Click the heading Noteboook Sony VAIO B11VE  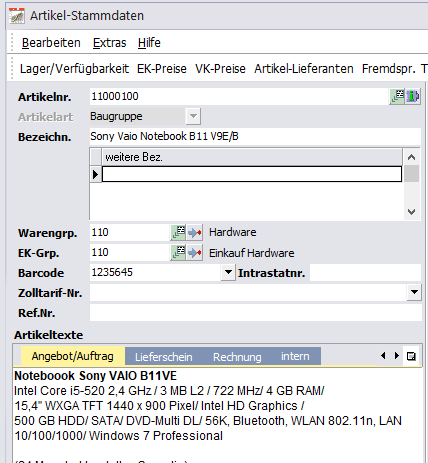click(95, 376)
